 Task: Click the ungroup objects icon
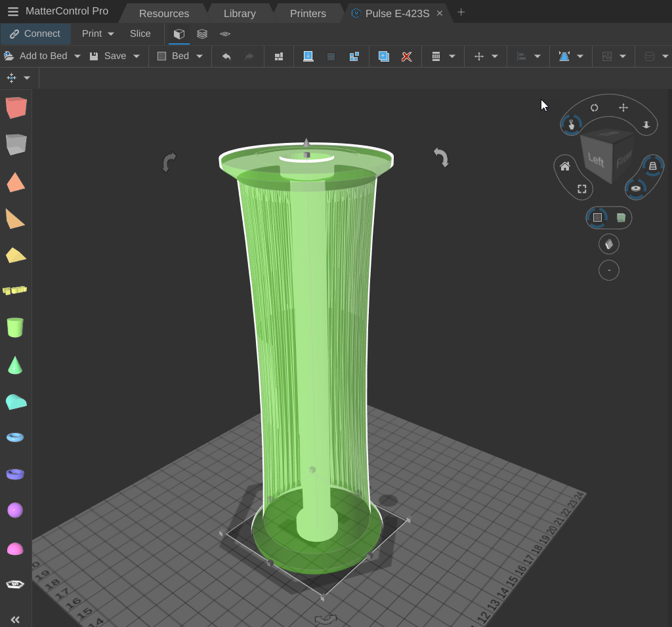pos(354,56)
